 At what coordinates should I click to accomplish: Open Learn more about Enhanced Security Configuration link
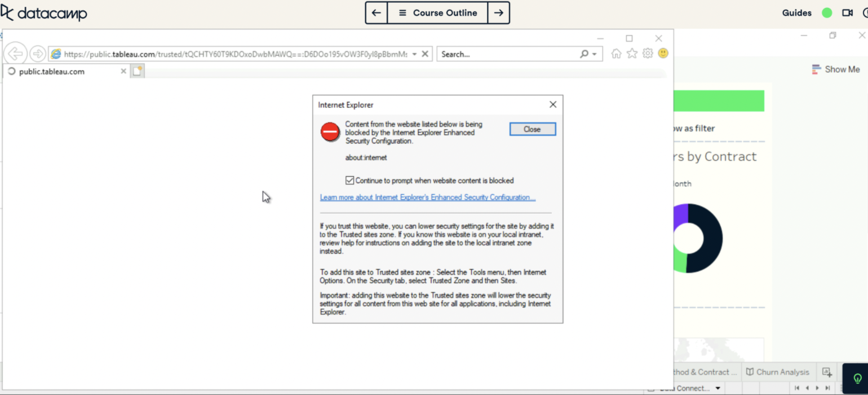coord(428,197)
